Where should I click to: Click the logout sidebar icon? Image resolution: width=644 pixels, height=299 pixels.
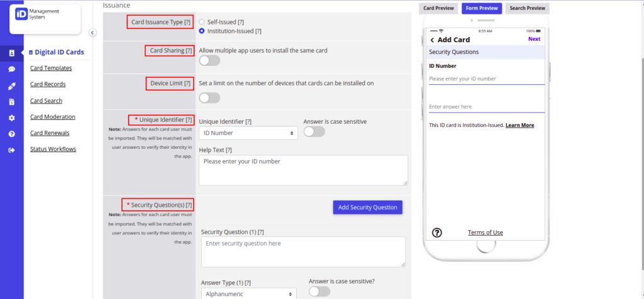pos(11,150)
